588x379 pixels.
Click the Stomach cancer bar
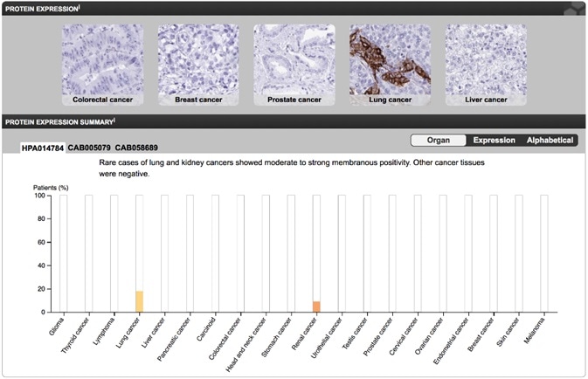tap(291, 253)
